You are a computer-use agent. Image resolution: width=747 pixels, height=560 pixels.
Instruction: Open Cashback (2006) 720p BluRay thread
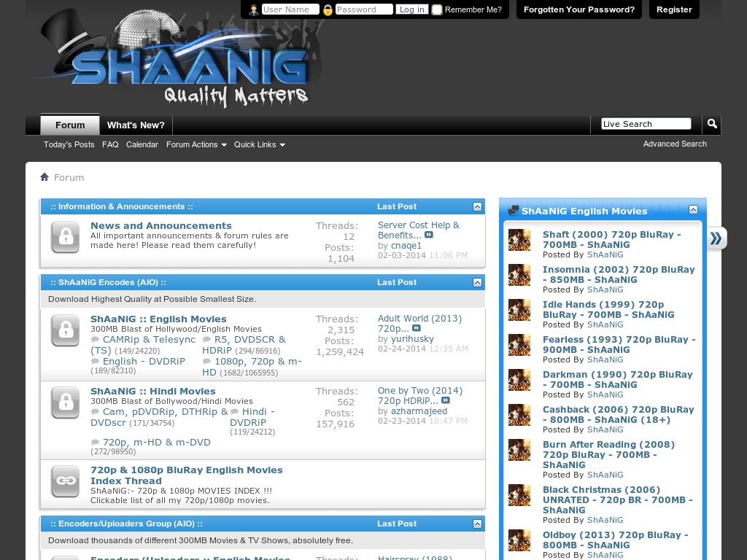(619, 415)
